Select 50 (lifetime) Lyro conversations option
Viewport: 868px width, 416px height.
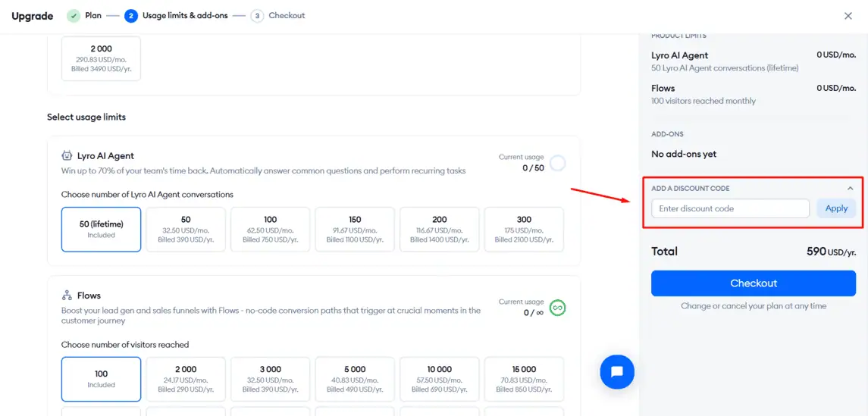pyautogui.click(x=102, y=230)
